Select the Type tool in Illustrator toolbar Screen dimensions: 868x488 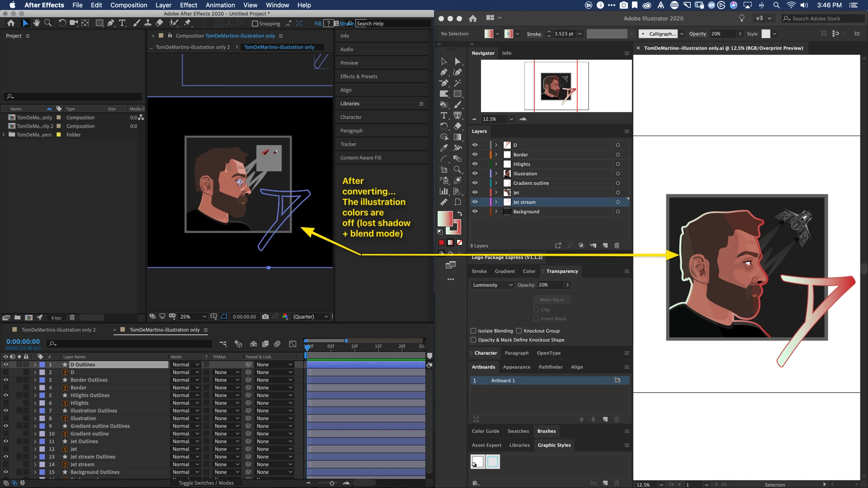pyautogui.click(x=443, y=116)
